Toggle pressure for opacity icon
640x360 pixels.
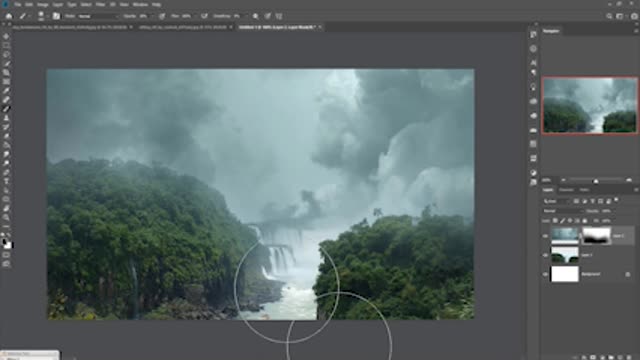(x=162, y=16)
